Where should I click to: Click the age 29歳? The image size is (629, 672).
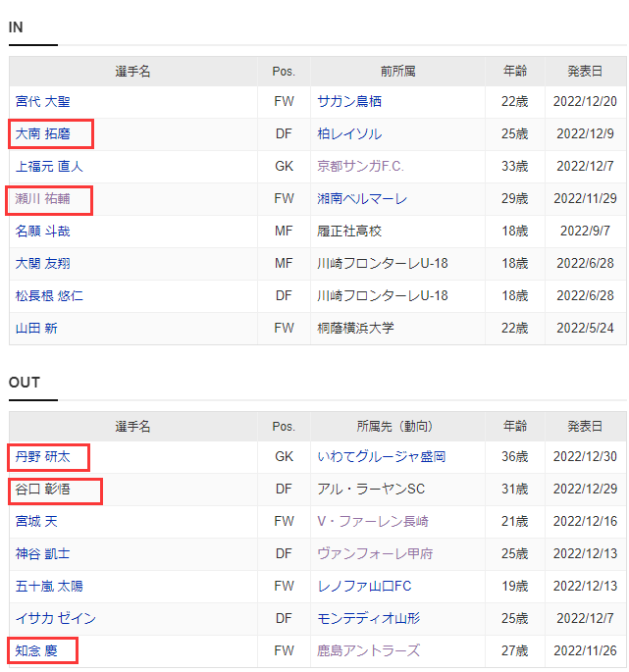[515, 199]
